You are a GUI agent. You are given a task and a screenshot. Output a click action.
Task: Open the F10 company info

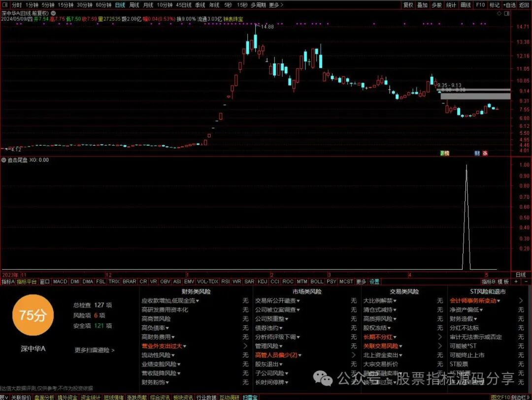point(480,5)
